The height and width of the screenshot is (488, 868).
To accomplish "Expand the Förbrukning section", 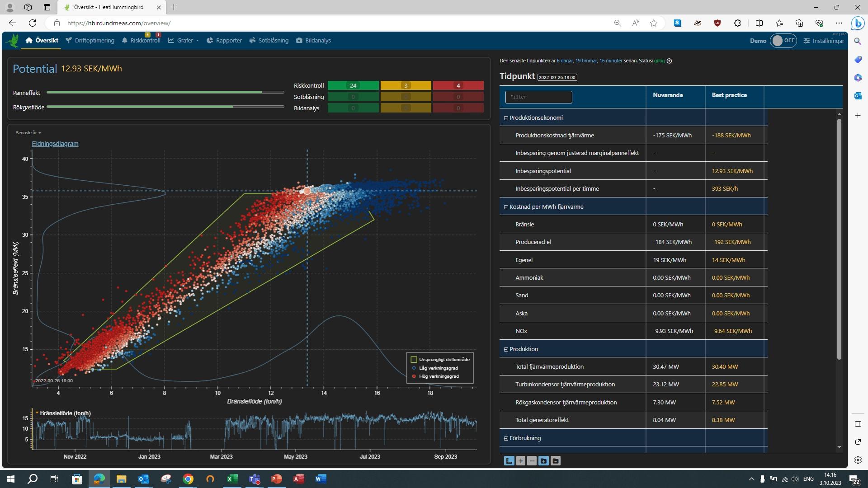I will 506,438.
